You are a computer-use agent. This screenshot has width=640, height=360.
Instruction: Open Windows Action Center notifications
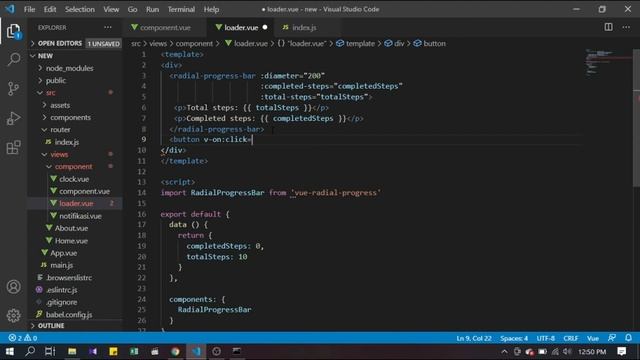(622, 351)
